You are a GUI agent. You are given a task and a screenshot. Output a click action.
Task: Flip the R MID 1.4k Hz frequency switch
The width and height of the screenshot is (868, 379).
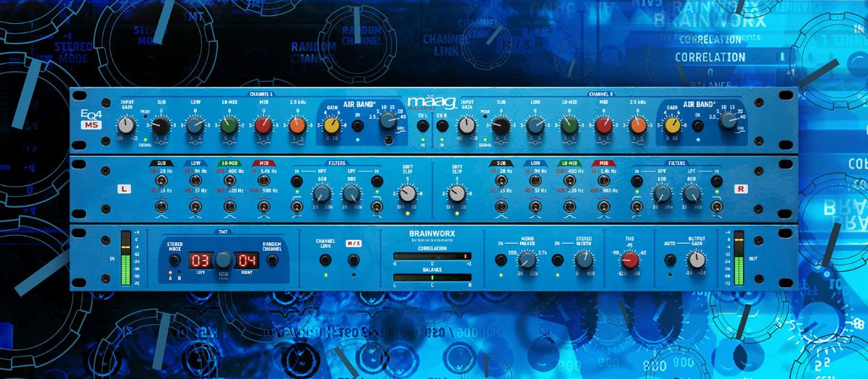click(604, 181)
